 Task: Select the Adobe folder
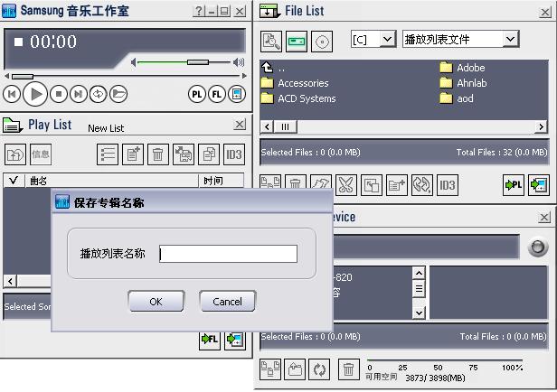point(462,68)
